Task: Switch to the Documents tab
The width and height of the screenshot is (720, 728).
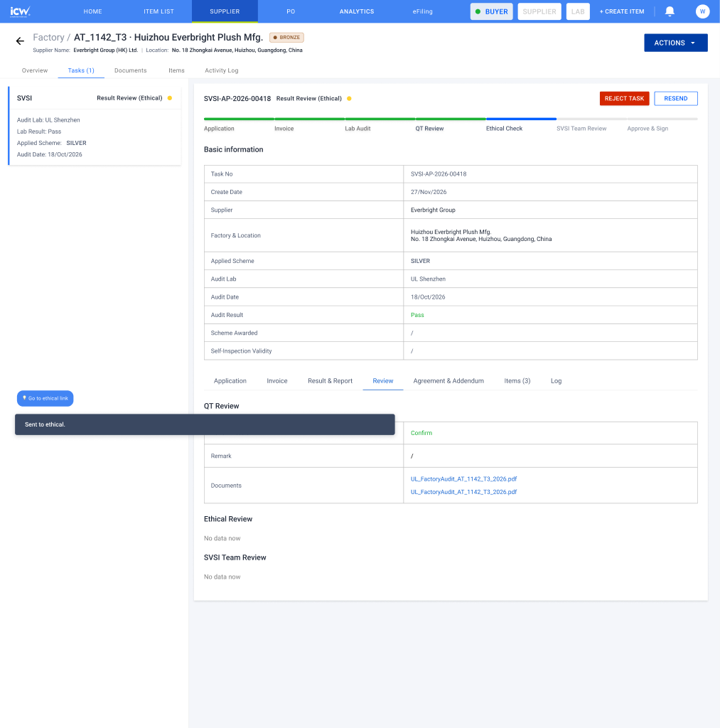Action: pos(131,70)
